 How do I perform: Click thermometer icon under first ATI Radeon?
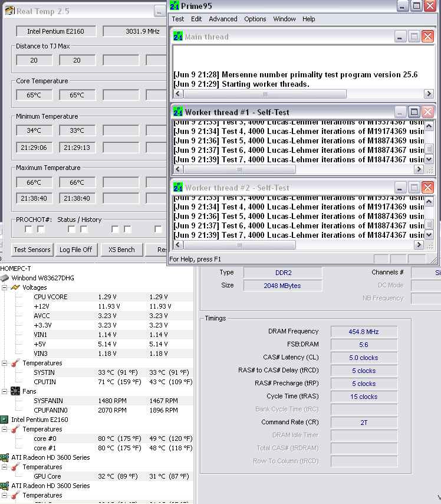15,467
